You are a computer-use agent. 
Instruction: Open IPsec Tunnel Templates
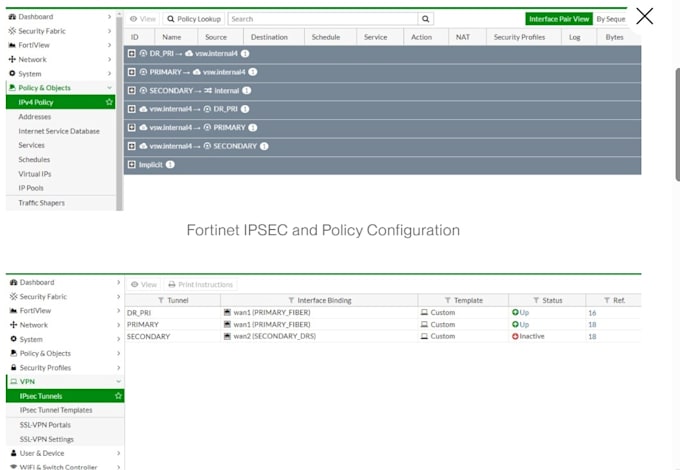(56, 410)
